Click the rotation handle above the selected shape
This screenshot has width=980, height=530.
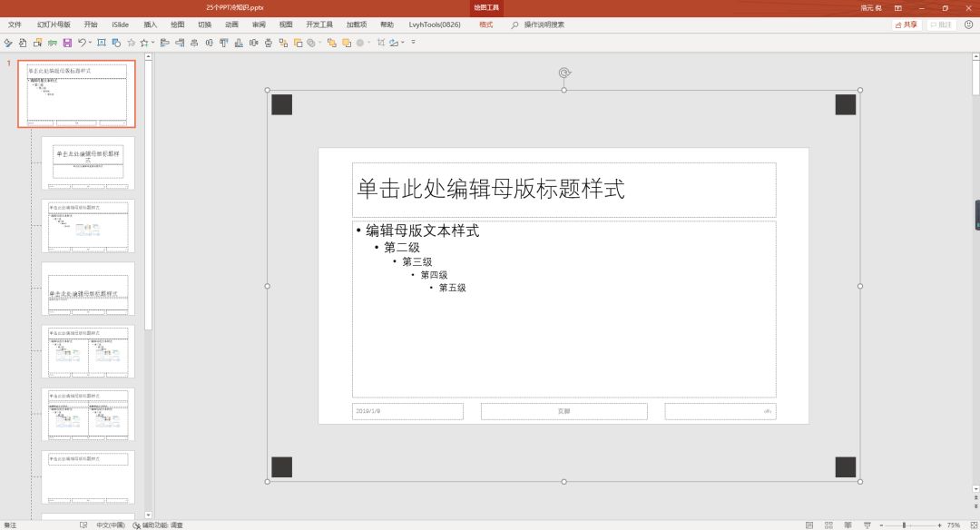[x=564, y=74]
